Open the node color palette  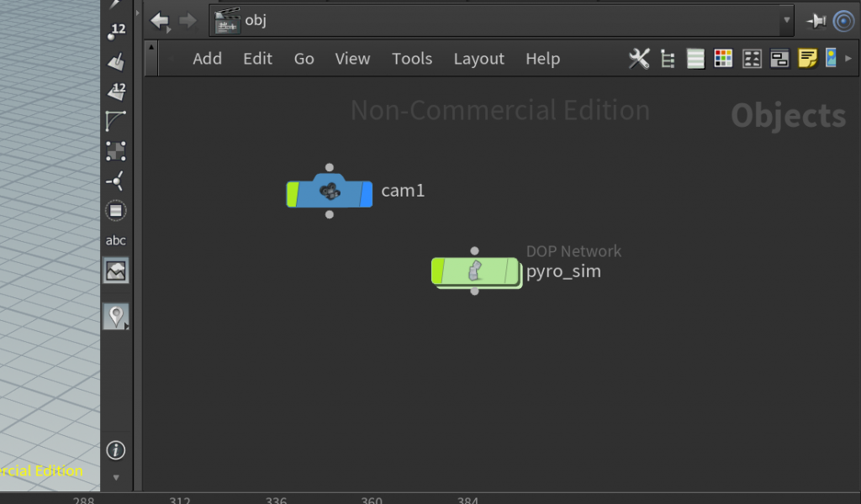(x=723, y=58)
